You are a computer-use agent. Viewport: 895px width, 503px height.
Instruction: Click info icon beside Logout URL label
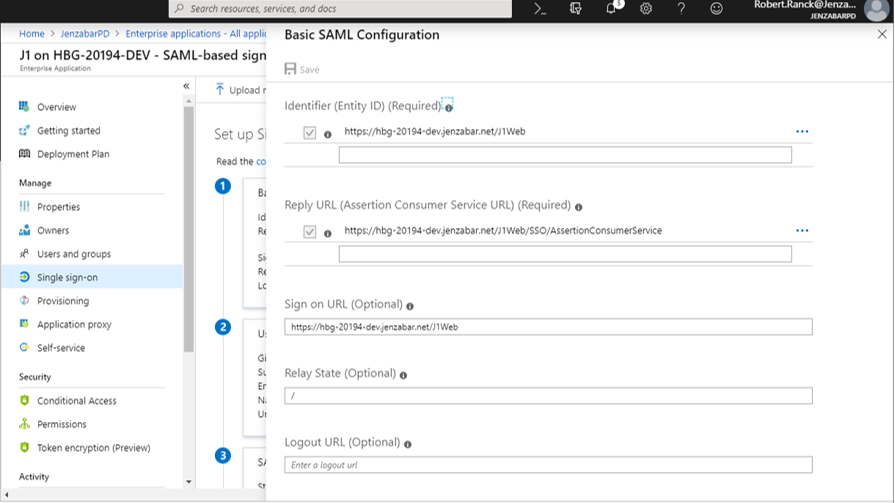point(408,444)
